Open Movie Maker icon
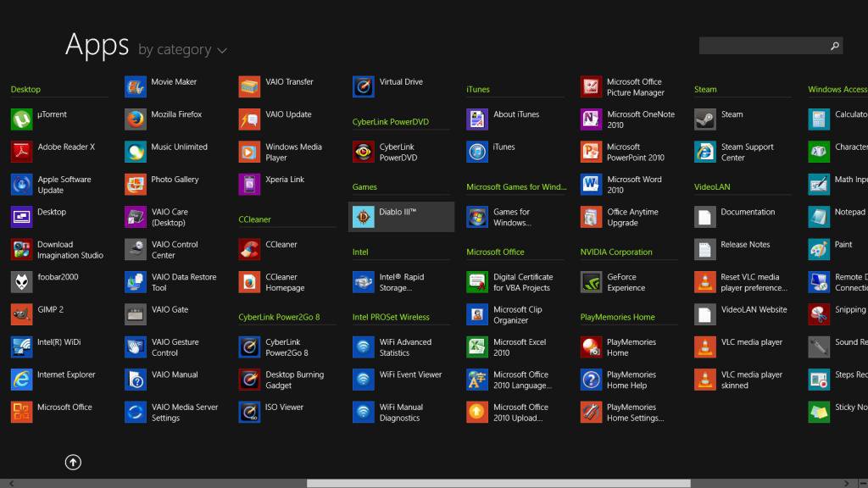This screenshot has height=488, width=868. coord(136,87)
